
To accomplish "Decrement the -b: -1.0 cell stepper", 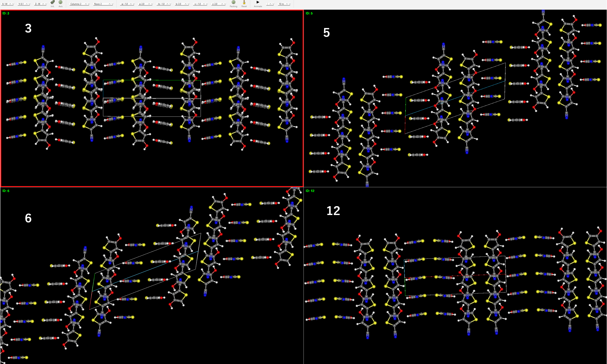I will point(170,4).
